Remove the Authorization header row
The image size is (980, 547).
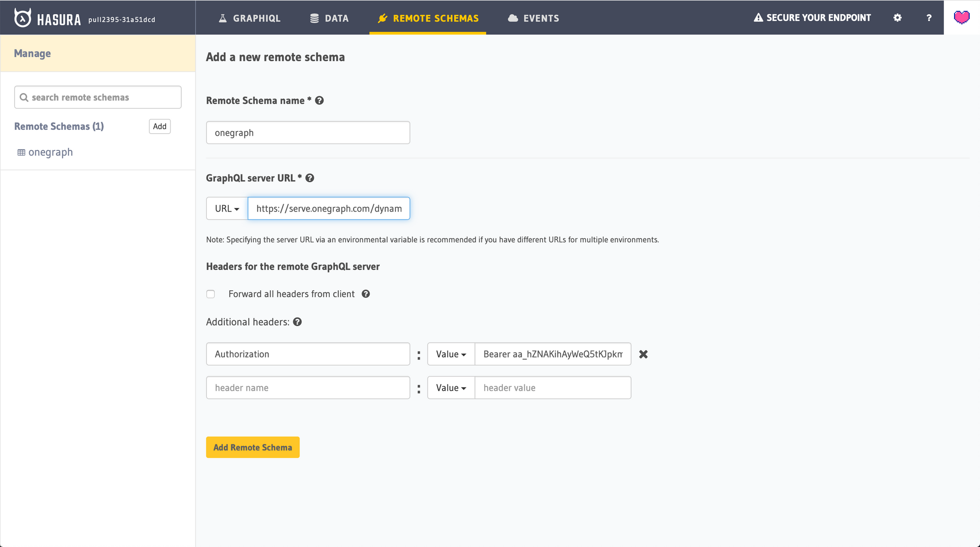coord(643,354)
